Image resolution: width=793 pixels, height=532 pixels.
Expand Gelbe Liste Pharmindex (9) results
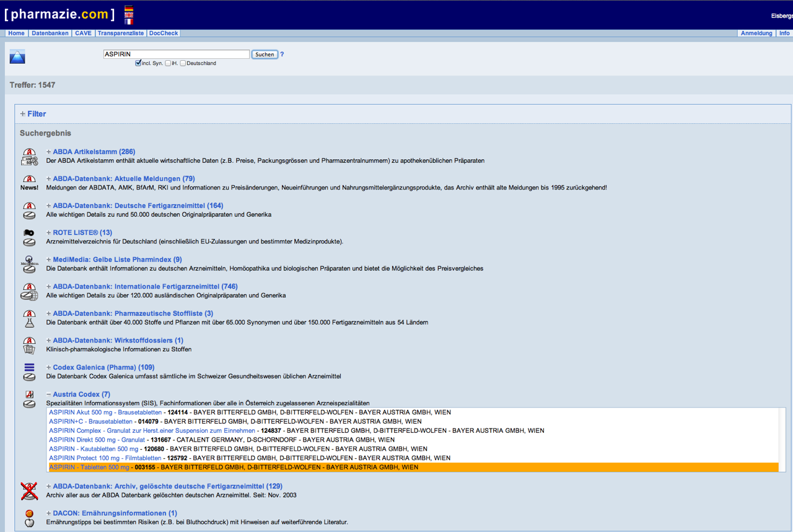pyautogui.click(x=114, y=259)
